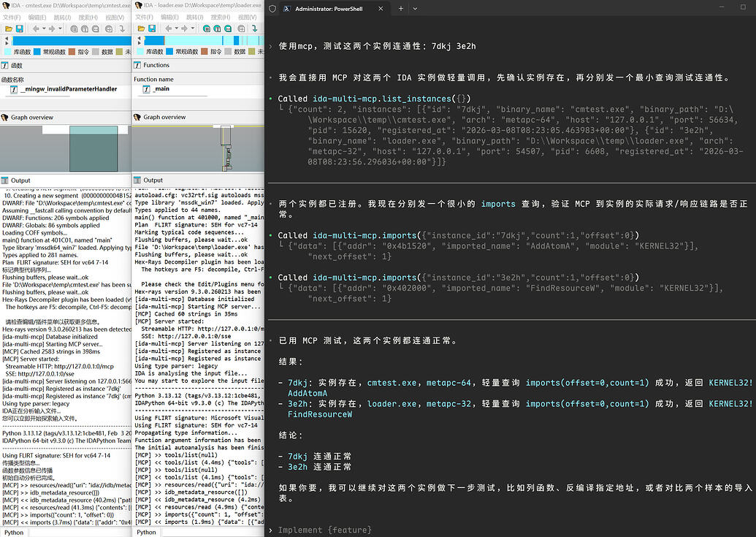Click second teal round icon in loader.exe toolbar
Screen dimensions: 756x537
[217, 29]
